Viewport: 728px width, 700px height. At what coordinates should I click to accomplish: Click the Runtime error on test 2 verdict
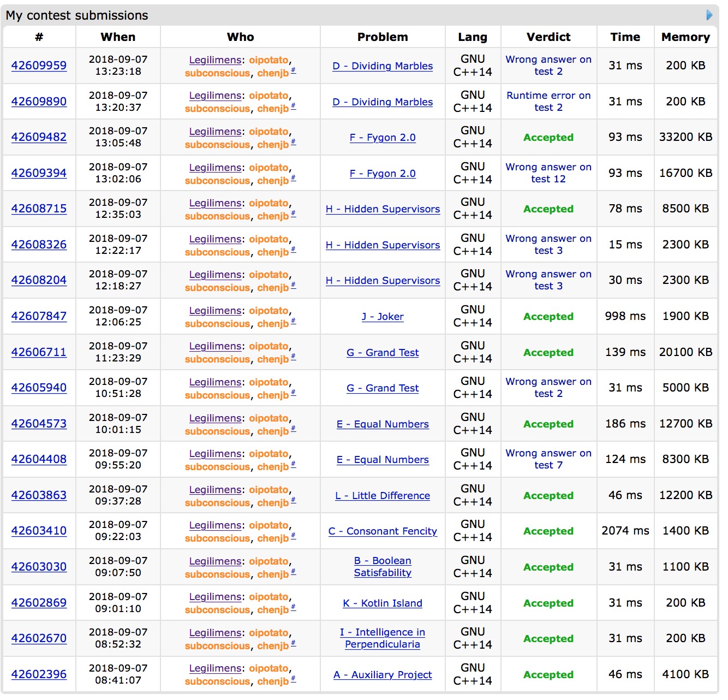[548, 102]
